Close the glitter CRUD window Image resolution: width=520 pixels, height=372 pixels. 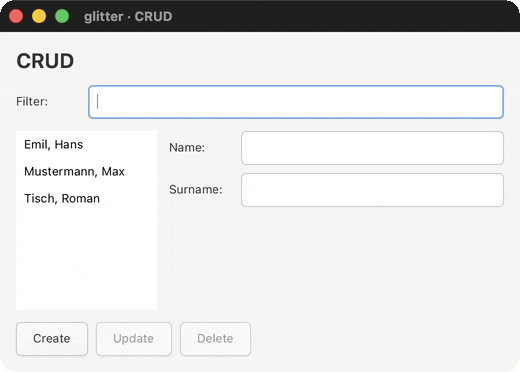[16, 16]
